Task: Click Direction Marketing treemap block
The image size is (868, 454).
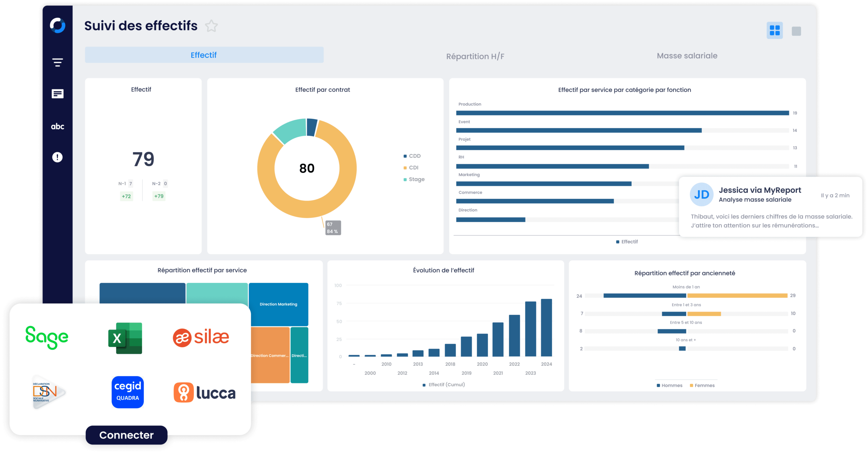Action: (278, 304)
